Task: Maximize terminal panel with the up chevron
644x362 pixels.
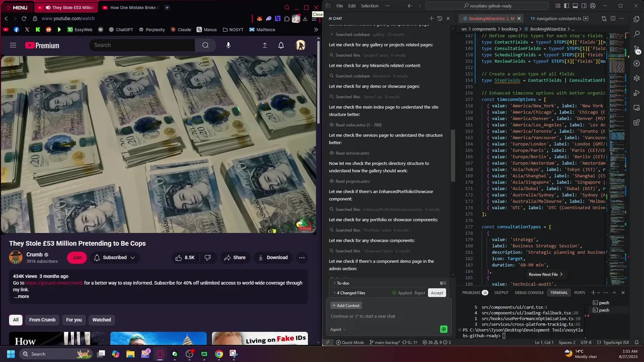Action: (x=614, y=293)
